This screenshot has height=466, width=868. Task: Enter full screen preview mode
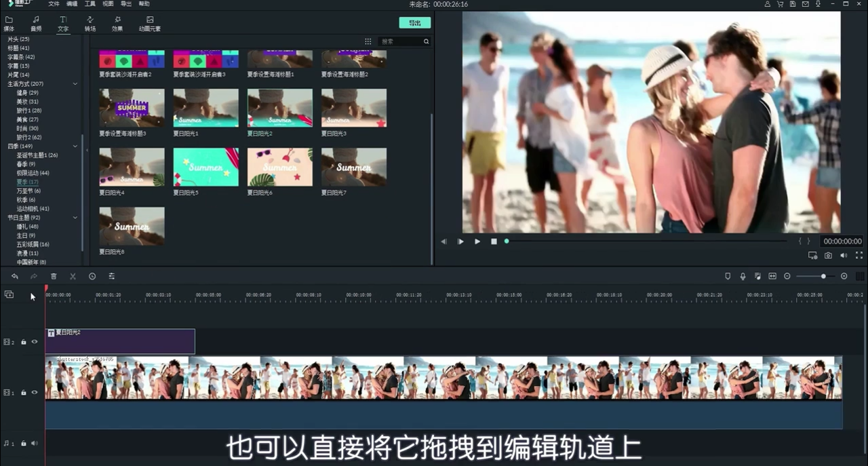(859, 255)
